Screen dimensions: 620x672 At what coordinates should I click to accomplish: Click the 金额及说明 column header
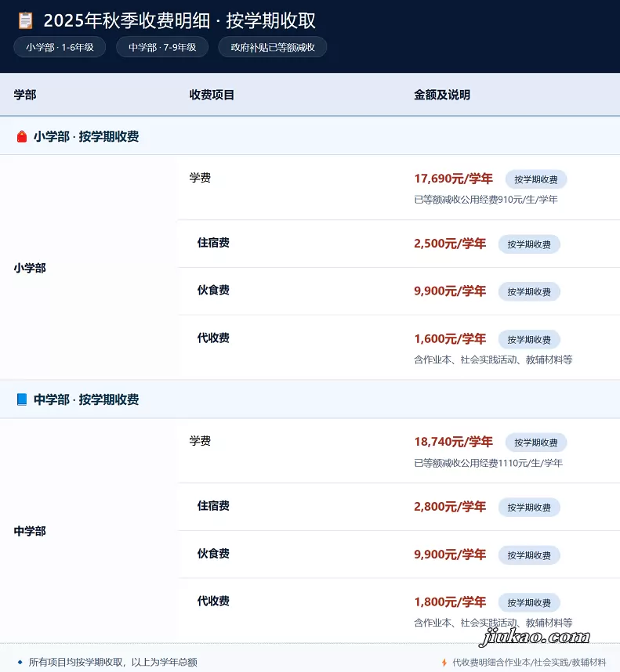[442, 95]
